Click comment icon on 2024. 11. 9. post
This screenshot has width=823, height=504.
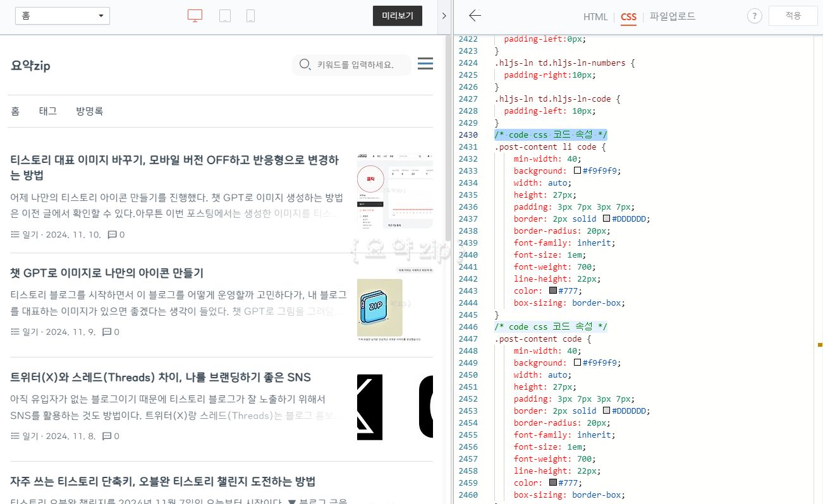coord(107,332)
